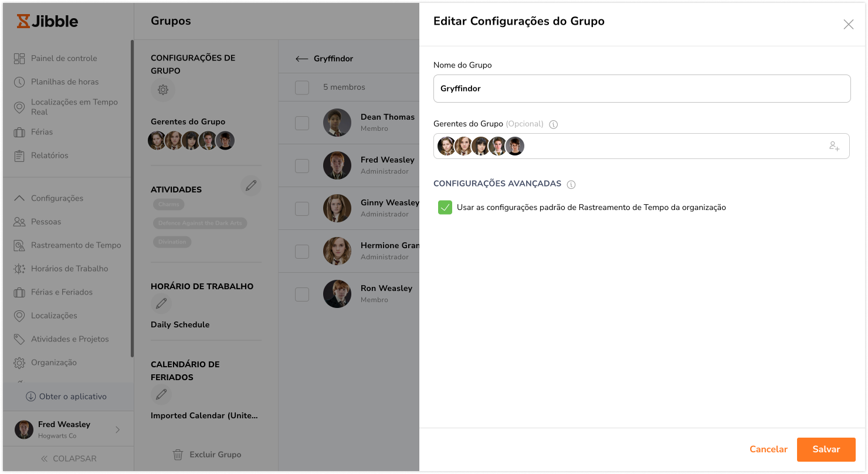Screen dimensions: 868x474
Task: Click the Salvar button
Action: (826, 449)
